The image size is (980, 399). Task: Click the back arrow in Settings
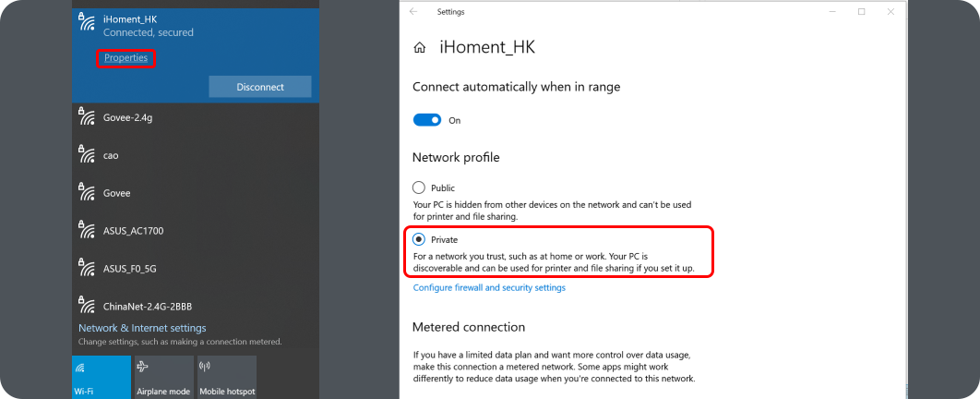[413, 12]
